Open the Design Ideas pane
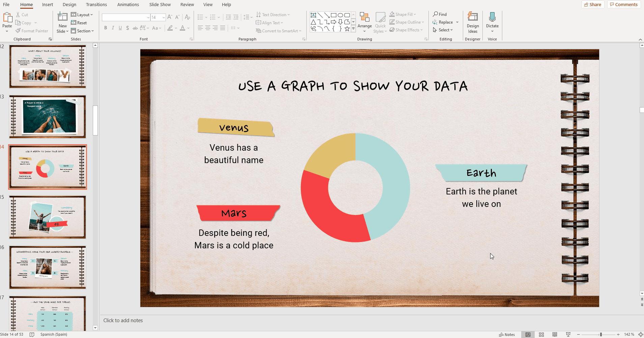 click(x=472, y=22)
